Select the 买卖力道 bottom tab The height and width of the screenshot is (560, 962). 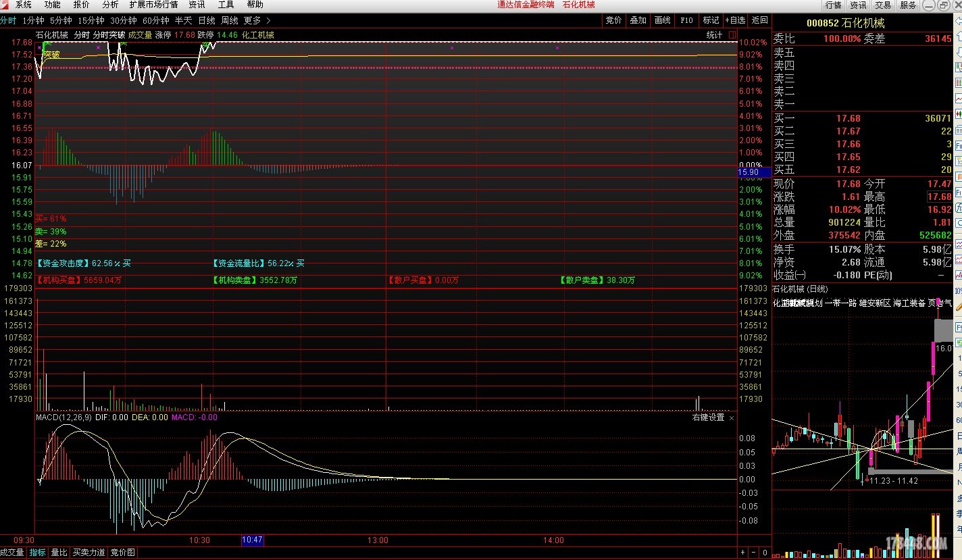(89, 553)
